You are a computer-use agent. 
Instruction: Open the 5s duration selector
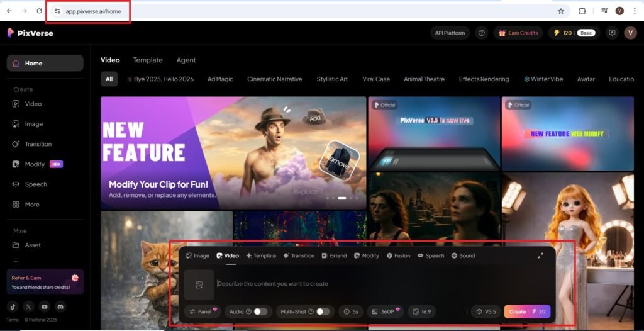pos(351,311)
